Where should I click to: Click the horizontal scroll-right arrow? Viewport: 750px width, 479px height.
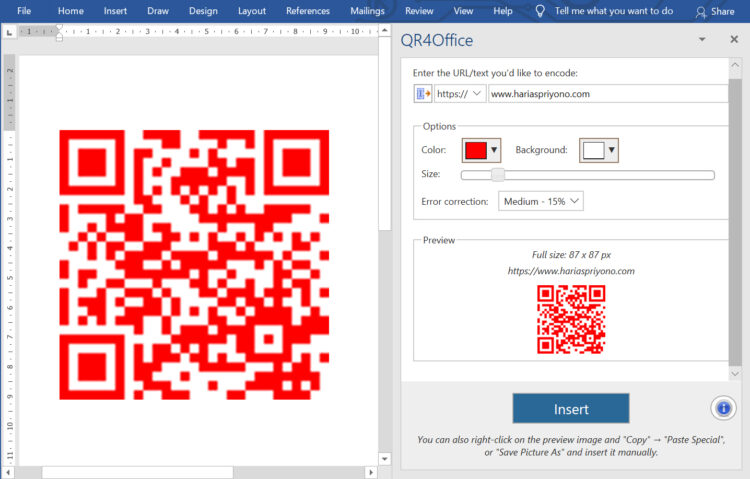tap(371, 472)
